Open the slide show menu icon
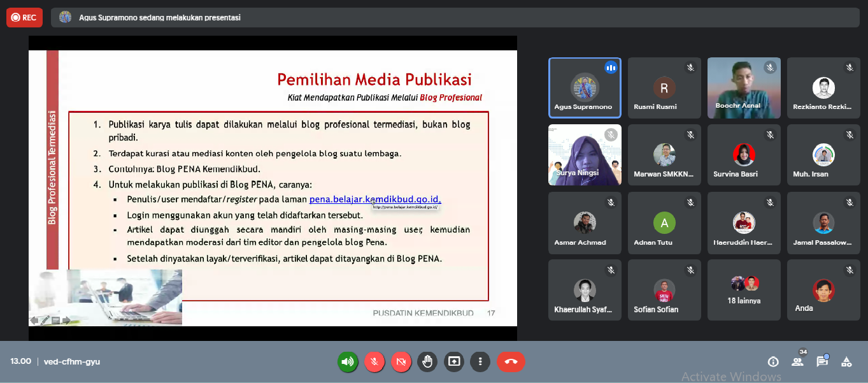This screenshot has width=868, height=383. coord(55,321)
